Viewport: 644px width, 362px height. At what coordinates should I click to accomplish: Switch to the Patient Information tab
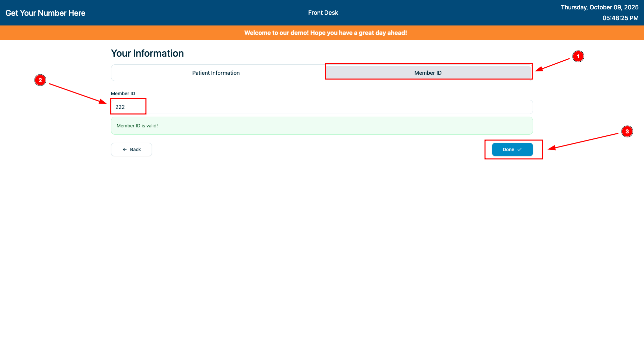click(x=216, y=73)
